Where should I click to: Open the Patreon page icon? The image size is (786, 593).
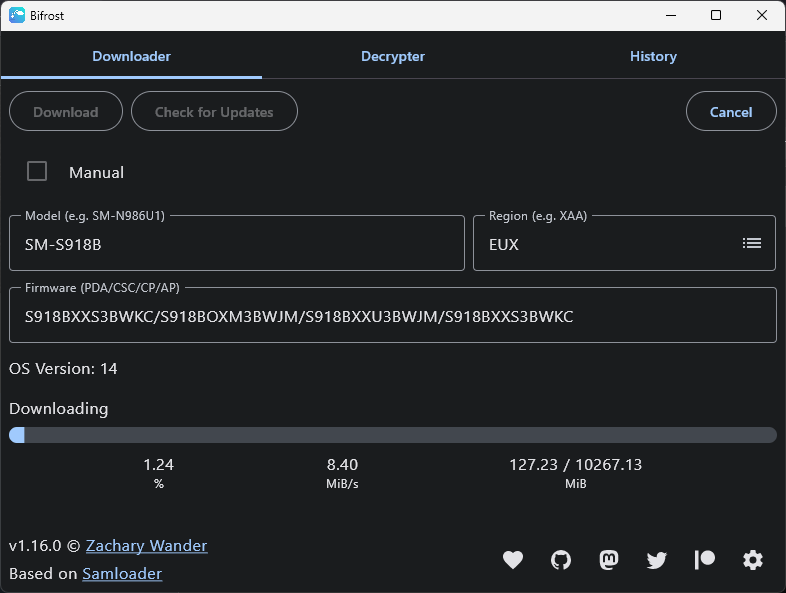click(705, 560)
